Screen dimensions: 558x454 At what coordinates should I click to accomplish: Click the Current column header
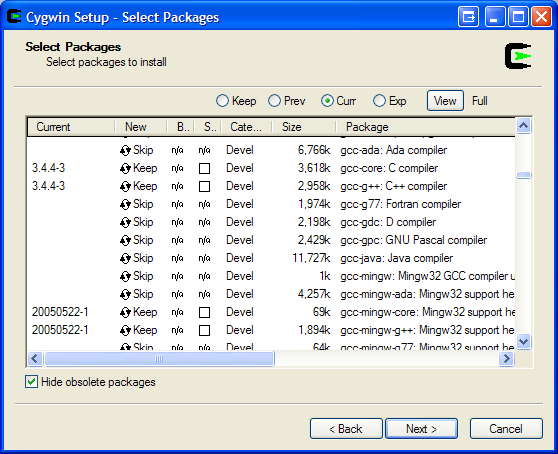coord(71,127)
